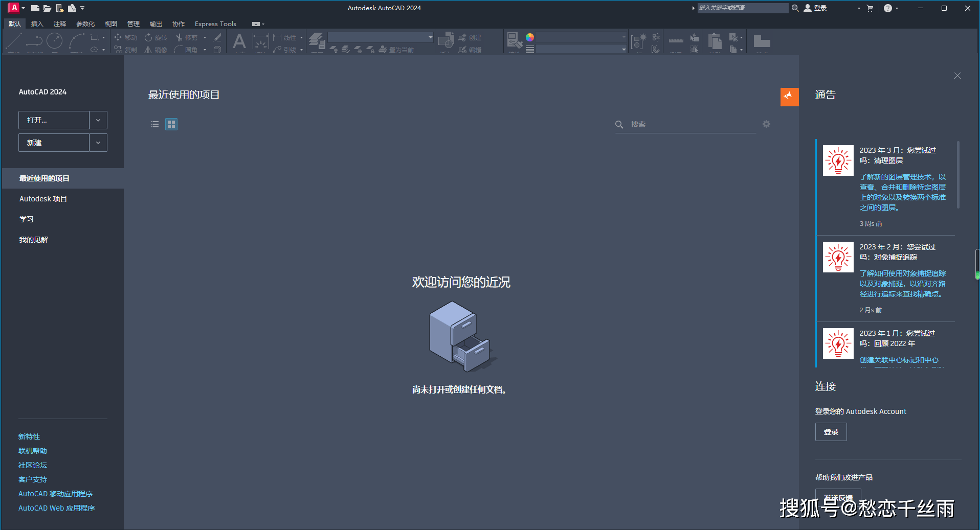Select 学习 (Learn) in the sidebar
Screen dimensions: 980x530
point(62,219)
